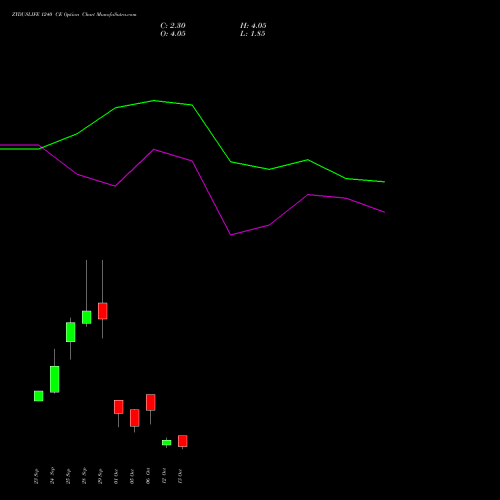500x500 pixels.
Task: Click the low value 'L: 1.85'
Action: (253, 34)
